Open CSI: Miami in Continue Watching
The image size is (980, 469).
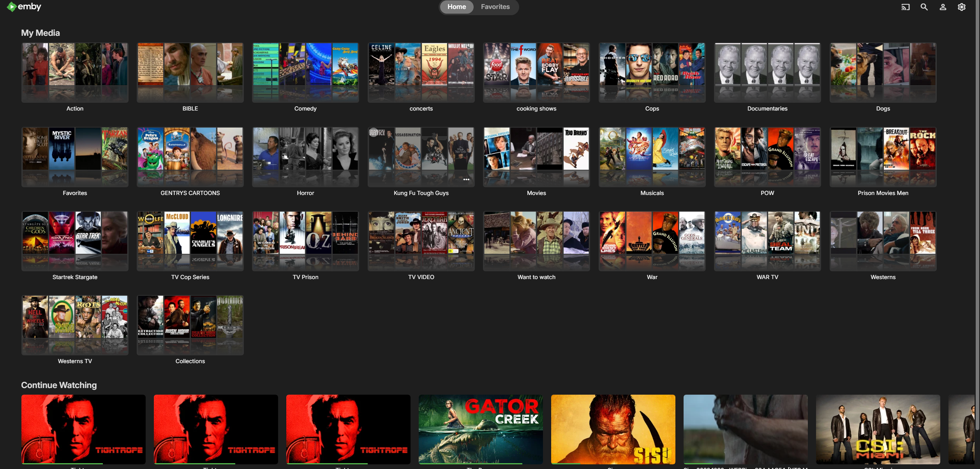878,429
